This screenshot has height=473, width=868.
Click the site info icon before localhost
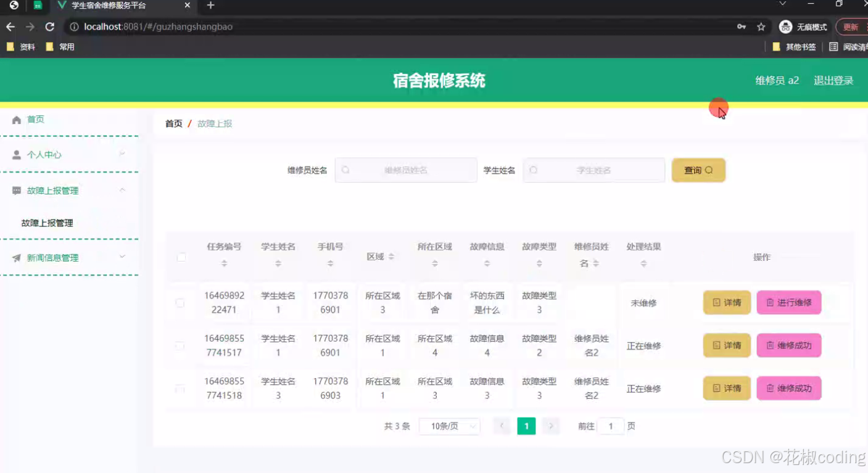(x=74, y=27)
